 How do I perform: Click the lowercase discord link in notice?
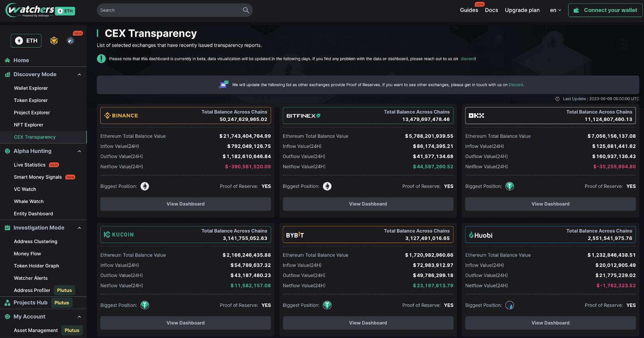tap(468, 59)
